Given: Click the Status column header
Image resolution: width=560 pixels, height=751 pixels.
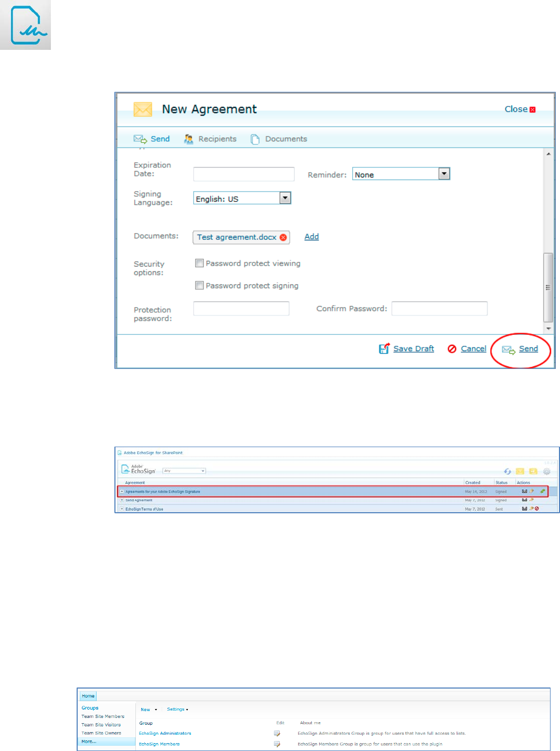Looking at the screenshot, I should click(501, 482).
